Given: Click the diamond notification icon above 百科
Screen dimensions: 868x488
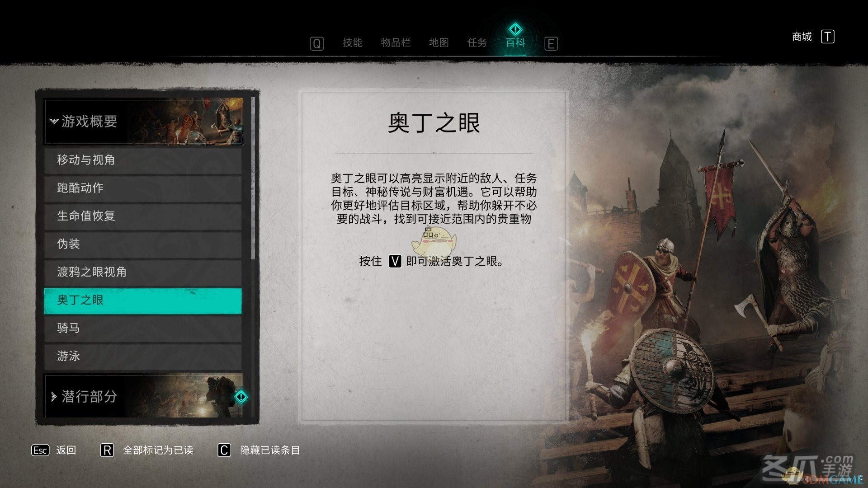Looking at the screenshot, I should tap(515, 30).
